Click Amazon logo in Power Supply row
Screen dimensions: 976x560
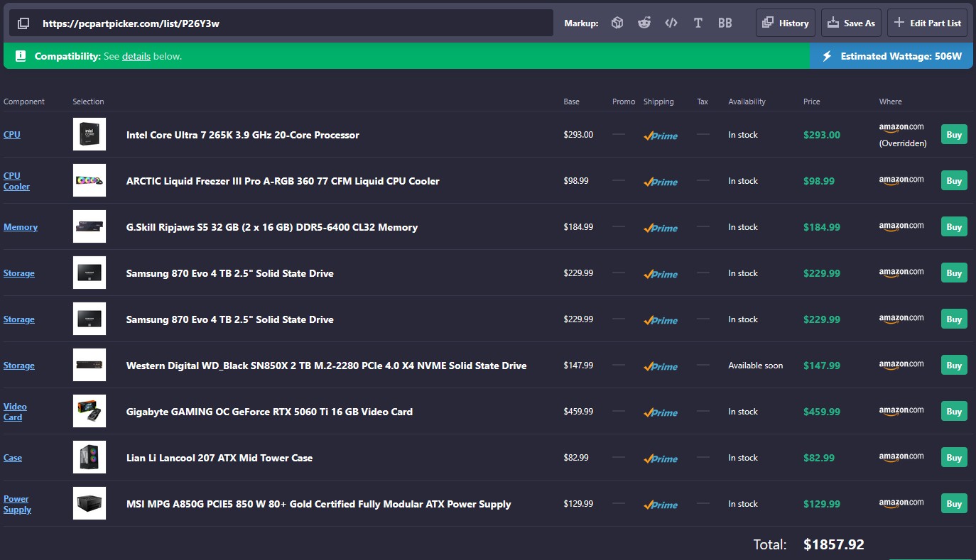(x=901, y=503)
